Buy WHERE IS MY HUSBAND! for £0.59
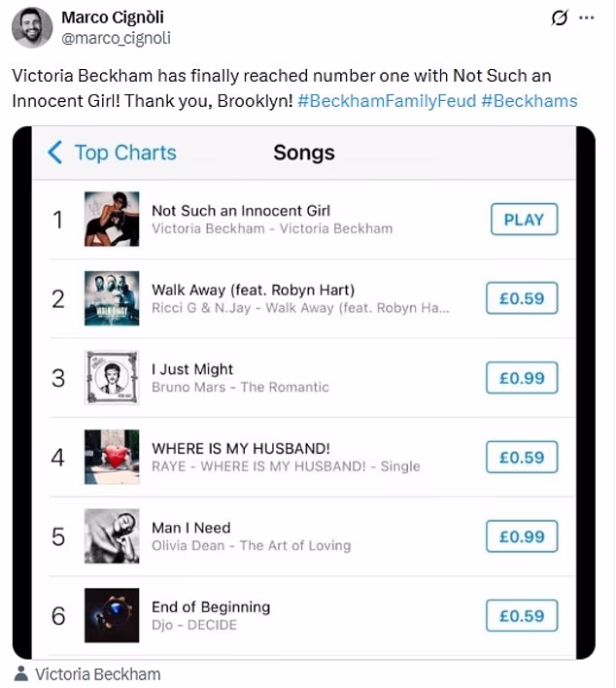This screenshot has width=616, height=688. [x=522, y=457]
